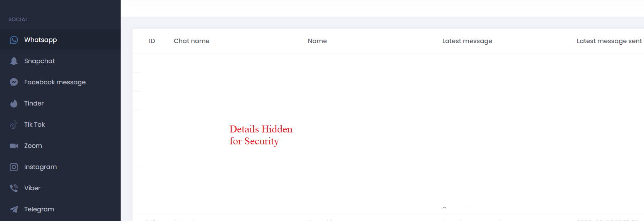The width and height of the screenshot is (644, 221).
Task: Click the Snapchat ghost icon
Action: tap(14, 61)
